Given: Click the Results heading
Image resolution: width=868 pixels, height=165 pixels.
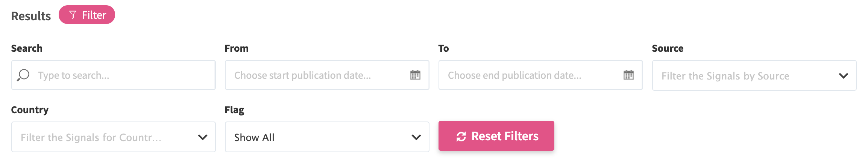Looking at the screenshot, I should [31, 16].
